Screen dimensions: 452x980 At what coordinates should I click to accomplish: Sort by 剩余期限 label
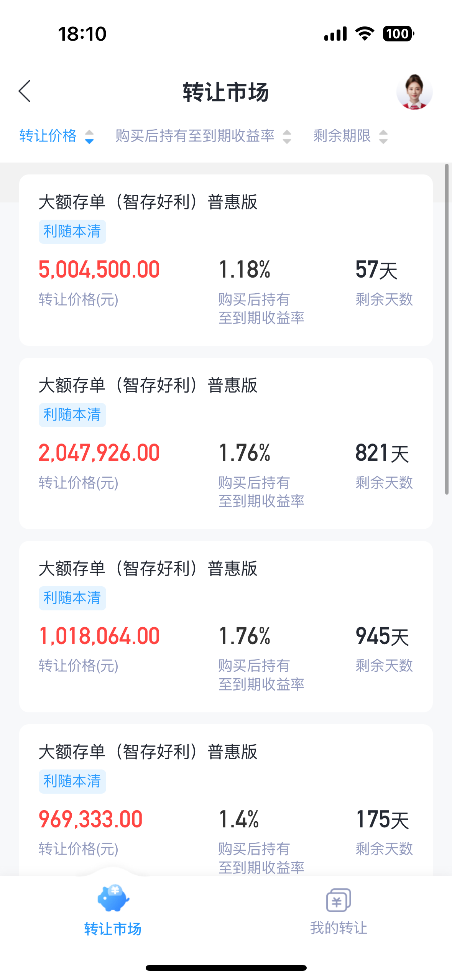tap(342, 136)
